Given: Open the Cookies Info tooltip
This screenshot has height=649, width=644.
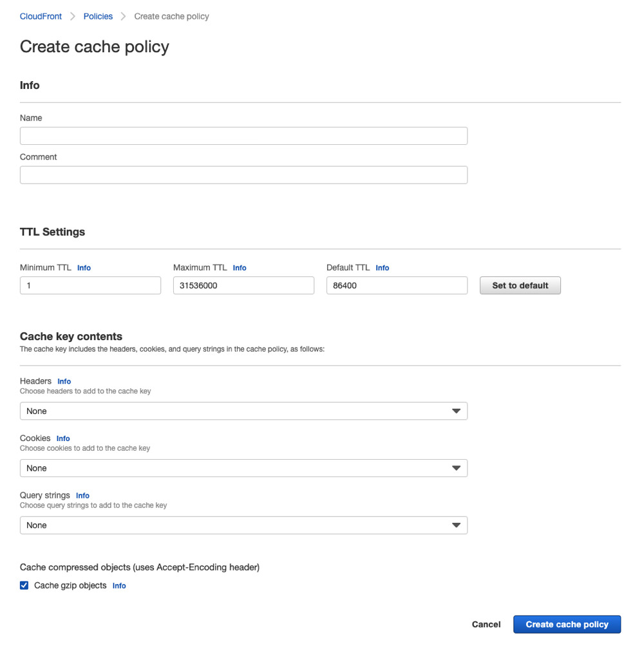Looking at the screenshot, I should (62, 438).
